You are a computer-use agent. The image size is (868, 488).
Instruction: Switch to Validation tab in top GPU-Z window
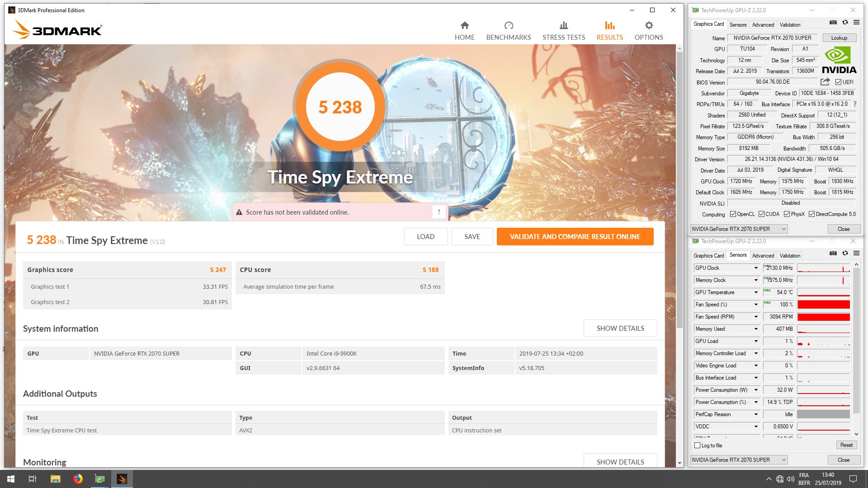pyautogui.click(x=790, y=25)
